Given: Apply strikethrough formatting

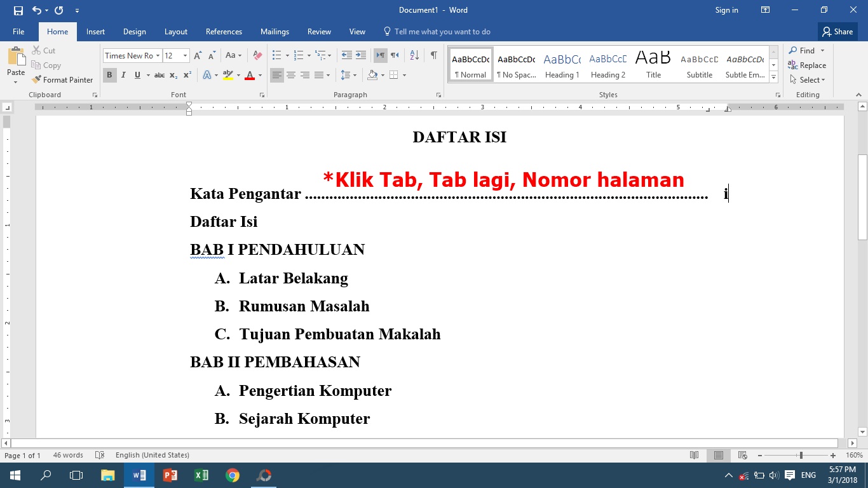Looking at the screenshot, I should (159, 75).
